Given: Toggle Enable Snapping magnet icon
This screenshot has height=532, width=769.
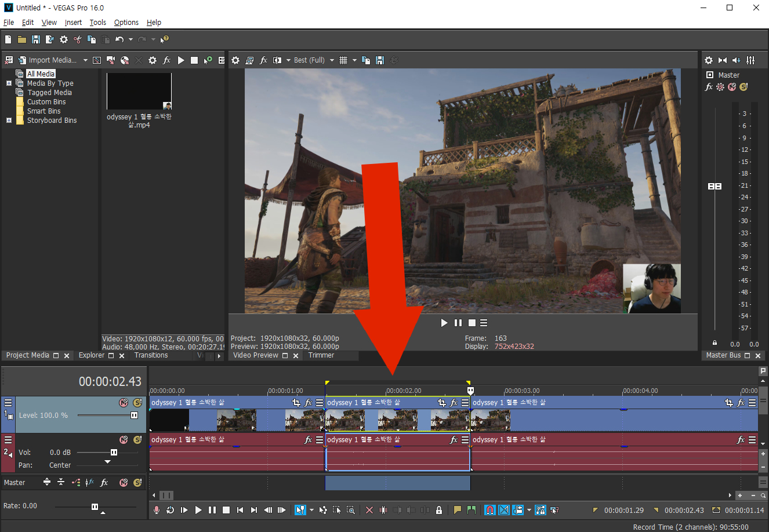Looking at the screenshot, I should tap(490, 510).
